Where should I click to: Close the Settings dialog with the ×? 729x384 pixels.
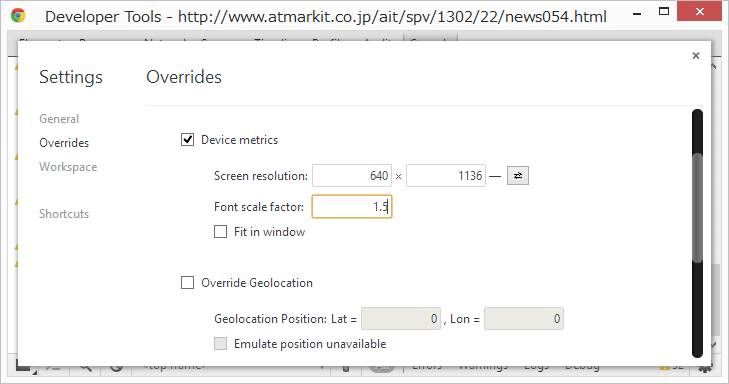pyautogui.click(x=696, y=56)
